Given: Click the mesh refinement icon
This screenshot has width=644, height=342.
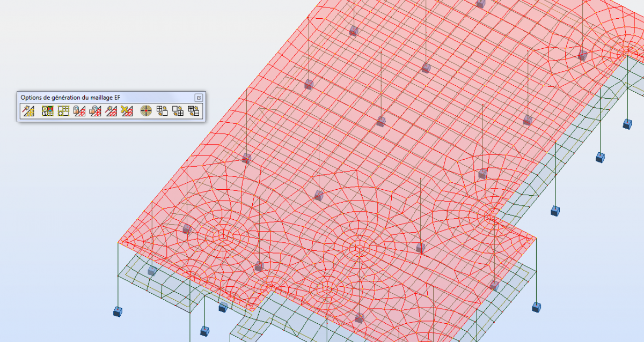Looking at the screenshot, I should coord(178,111).
